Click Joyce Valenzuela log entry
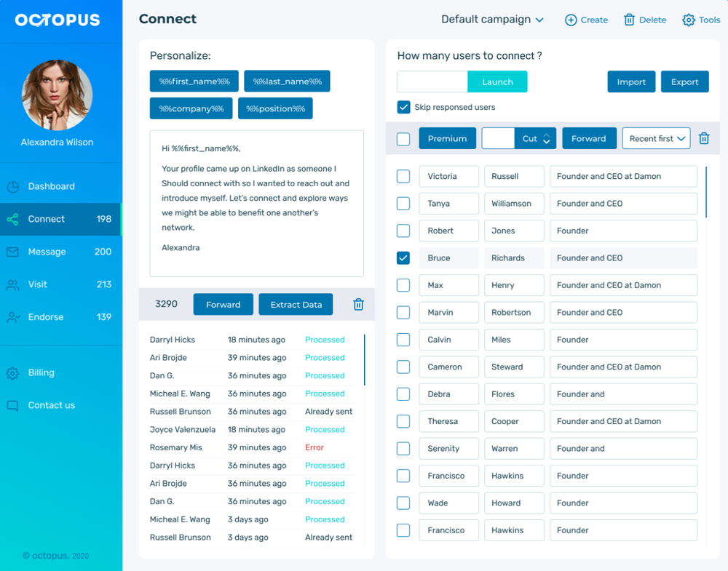The image size is (728, 571). 253,430
